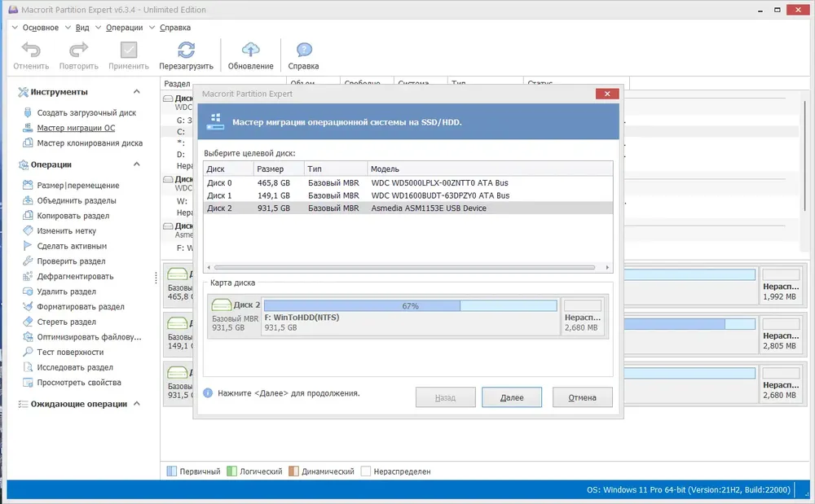Select Создать загрузочный диск tool
Image resolution: width=815 pixels, height=504 pixels.
coord(86,112)
